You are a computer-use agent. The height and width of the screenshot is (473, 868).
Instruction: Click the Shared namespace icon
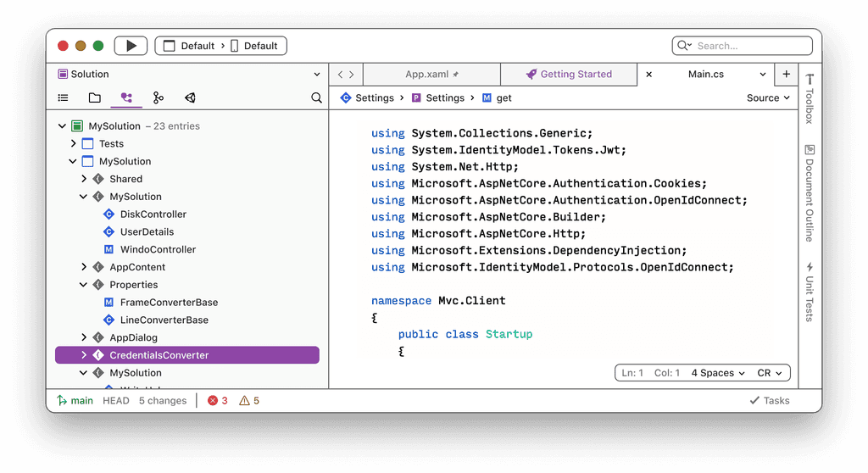98,179
